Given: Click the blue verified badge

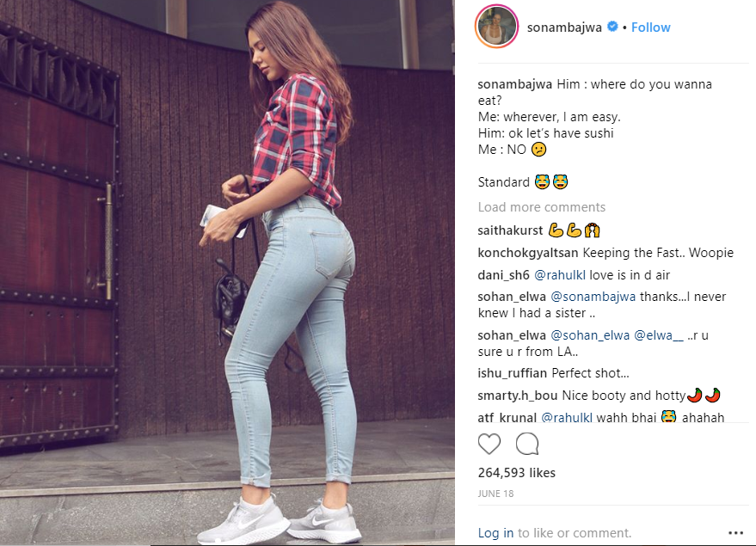Looking at the screenshot, I should (612, 27).
